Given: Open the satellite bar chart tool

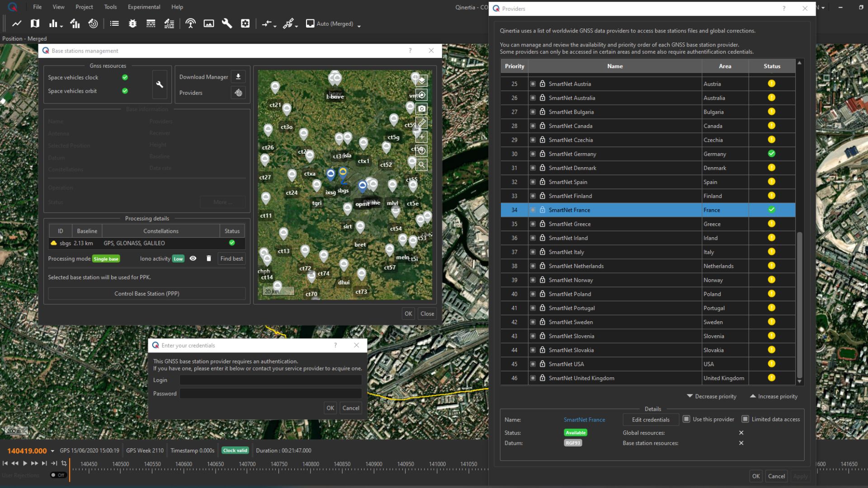Looking at the screenshot, I should pos(75,23).
